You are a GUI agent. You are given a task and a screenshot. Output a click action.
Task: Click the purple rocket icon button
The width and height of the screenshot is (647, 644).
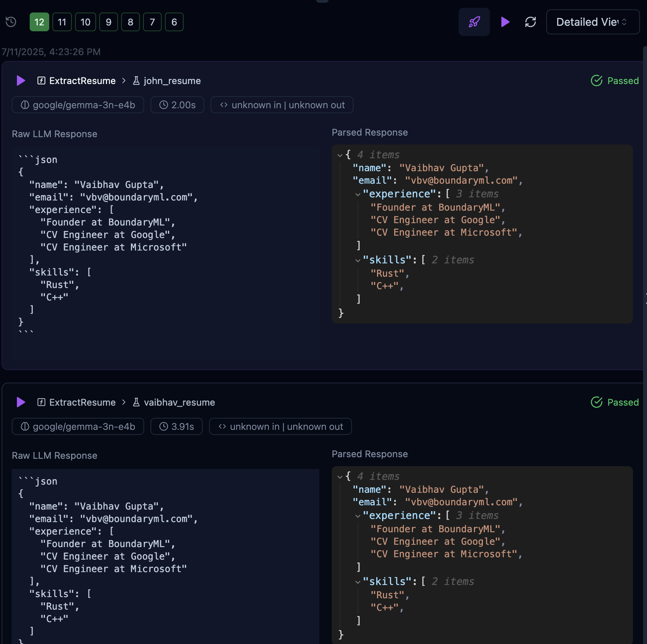(x=474, y=22)
